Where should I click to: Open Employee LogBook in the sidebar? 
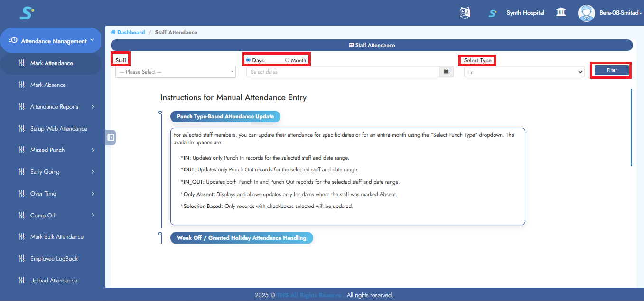(54, 259)
